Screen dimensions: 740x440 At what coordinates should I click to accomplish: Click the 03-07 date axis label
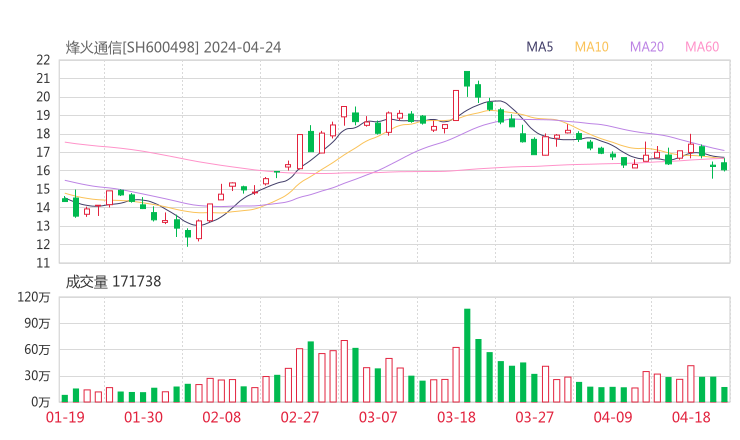(378, 417)
